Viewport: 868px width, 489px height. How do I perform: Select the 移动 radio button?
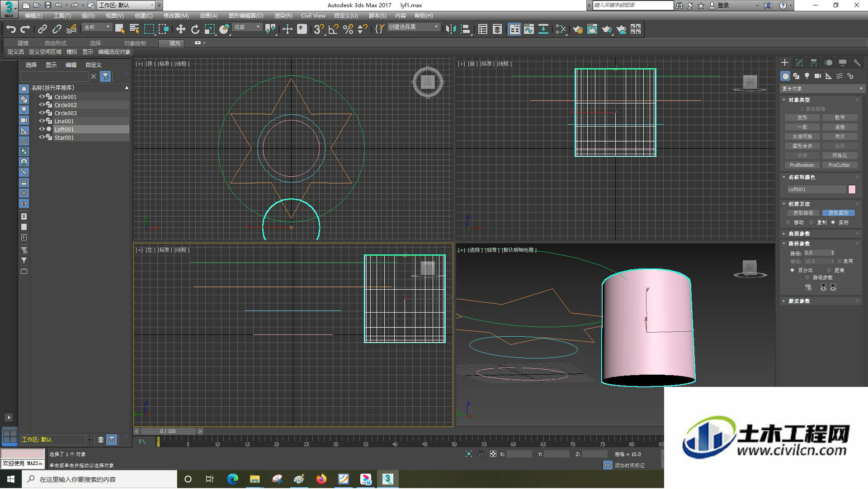789,222
